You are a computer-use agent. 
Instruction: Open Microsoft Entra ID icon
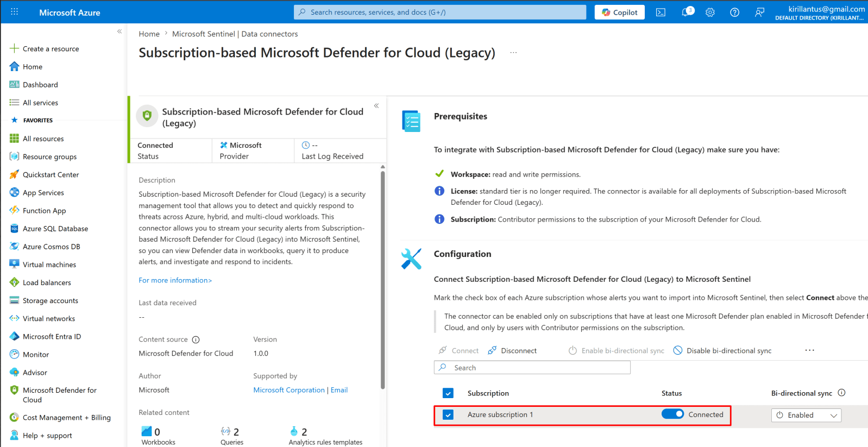point(14,336)
